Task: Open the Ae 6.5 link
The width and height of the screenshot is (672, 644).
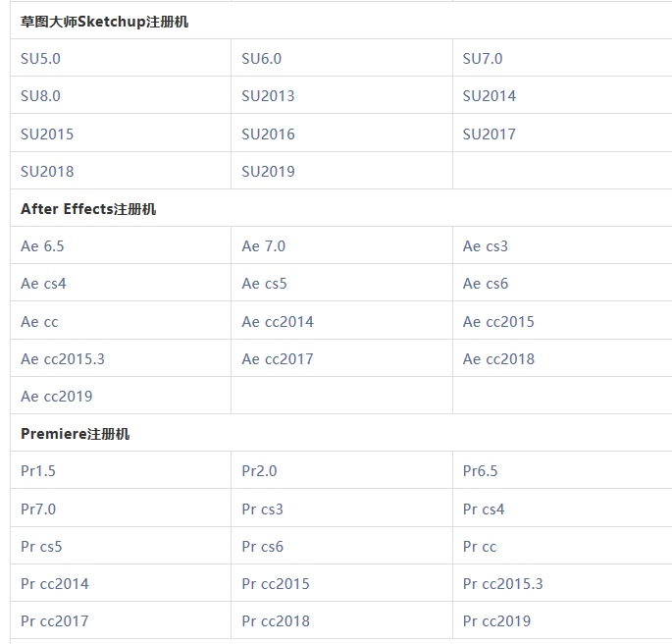Action: tap(42, 246)
